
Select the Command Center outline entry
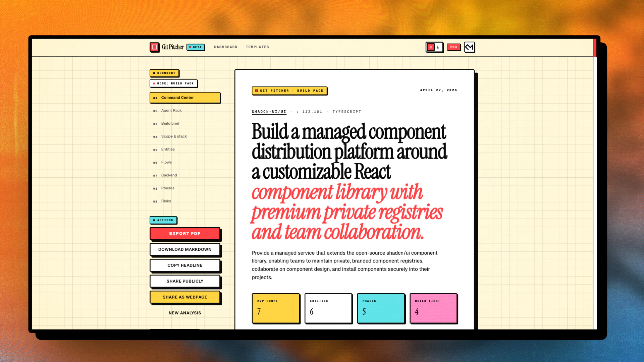pyautogui.click(x=184, y=98)
